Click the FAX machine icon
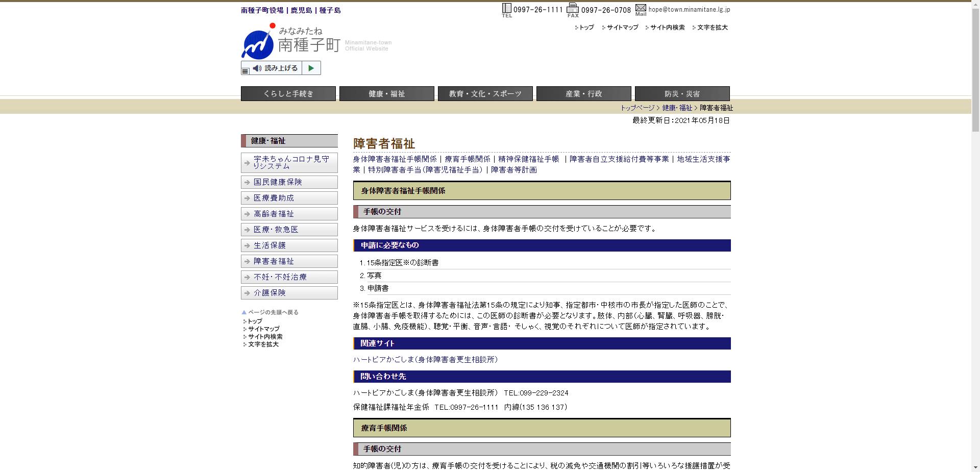This screenshot has height=472, width=980. point(573,8)
